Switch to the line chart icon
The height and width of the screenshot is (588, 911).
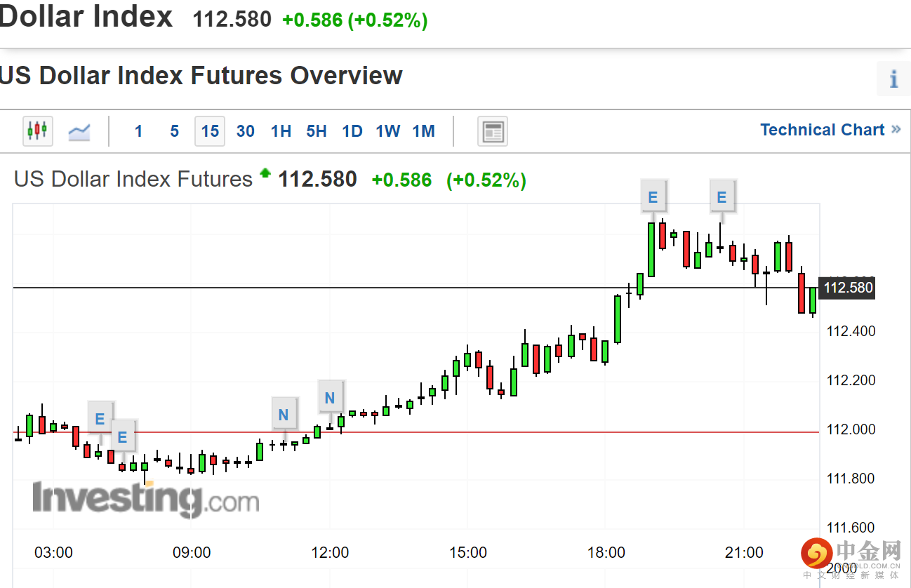(79, 131)
